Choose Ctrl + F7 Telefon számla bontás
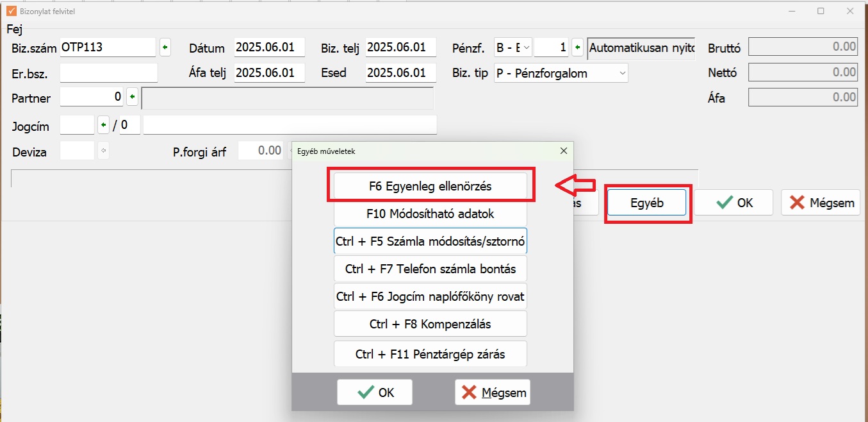The image size is (868, 422). (430, 269)
